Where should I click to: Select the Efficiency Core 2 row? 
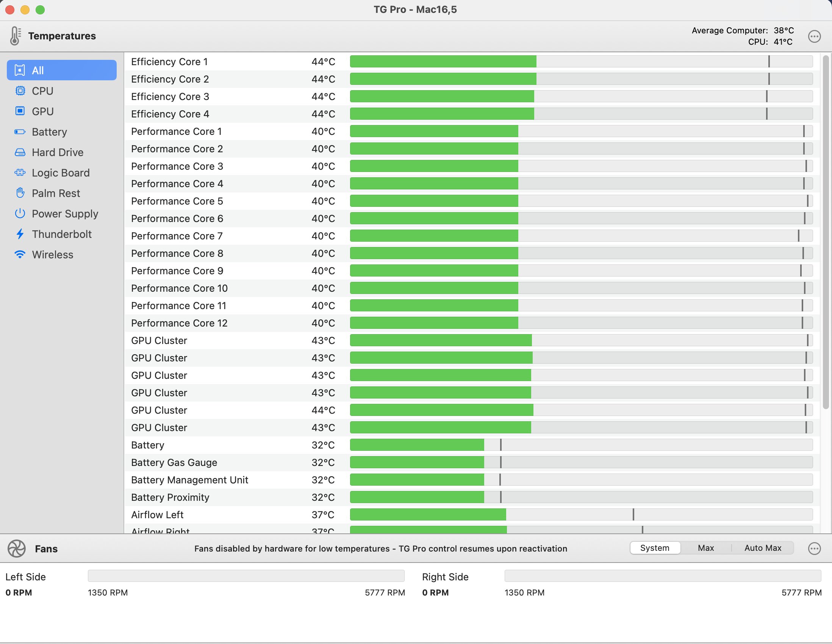pyautogui.click(x=472, y=79)
